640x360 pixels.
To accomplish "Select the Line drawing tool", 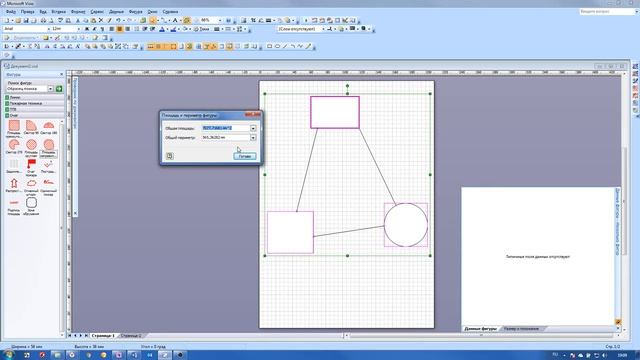I will point(285,47).
